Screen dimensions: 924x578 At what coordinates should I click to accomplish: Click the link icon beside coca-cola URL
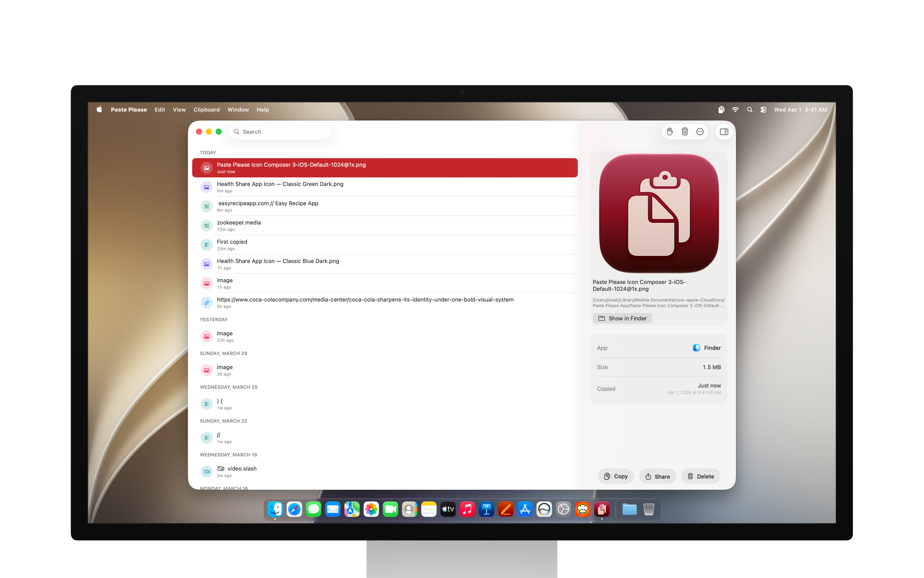[207, 303]
